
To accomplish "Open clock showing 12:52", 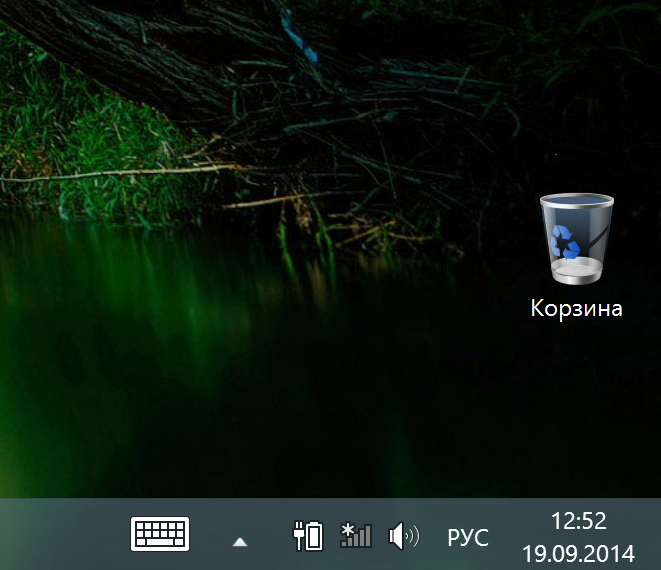I will (579, 521).
